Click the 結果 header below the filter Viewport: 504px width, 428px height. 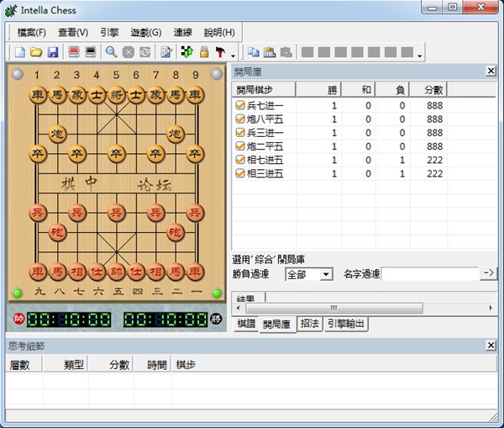pyautogui.click(x=248, y=298)
